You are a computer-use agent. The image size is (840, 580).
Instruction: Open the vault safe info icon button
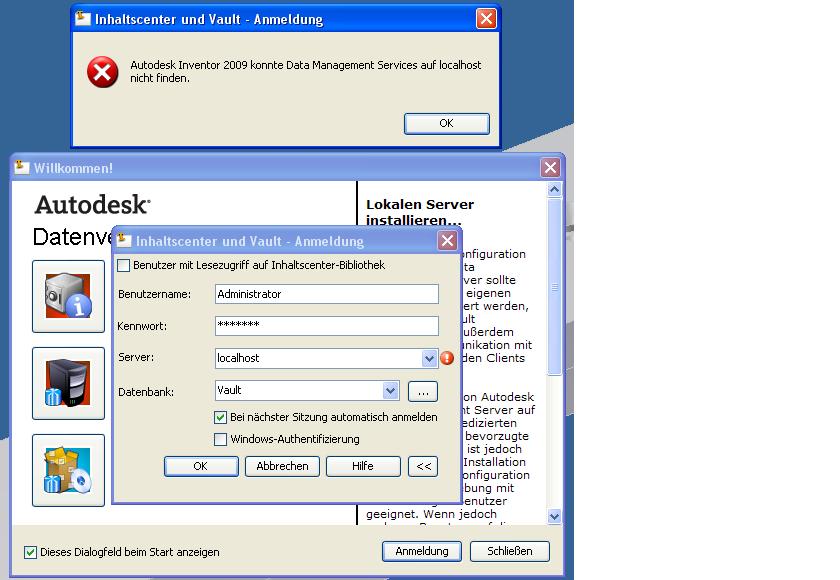point(69,296)
